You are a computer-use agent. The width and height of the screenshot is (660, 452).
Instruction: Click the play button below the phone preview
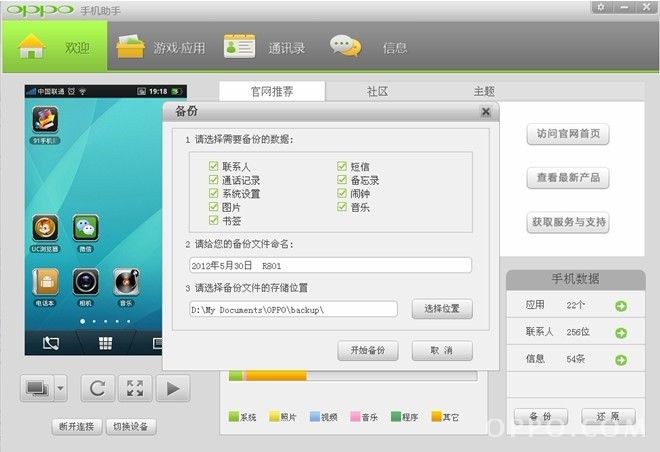[x=173, y=388]
